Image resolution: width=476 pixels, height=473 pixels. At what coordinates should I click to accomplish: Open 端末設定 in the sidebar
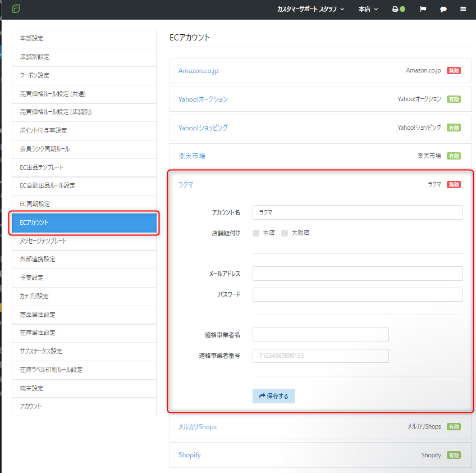[x=84, y=389]
